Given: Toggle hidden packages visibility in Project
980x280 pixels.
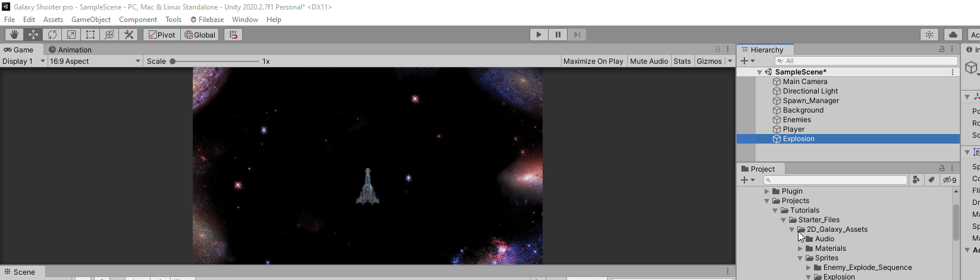Looking at the screenshot, I should point(950,180).
